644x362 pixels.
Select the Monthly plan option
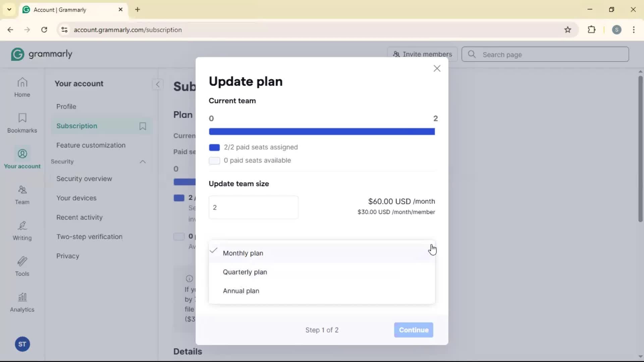pyautogui.click(x=243, y=253)
